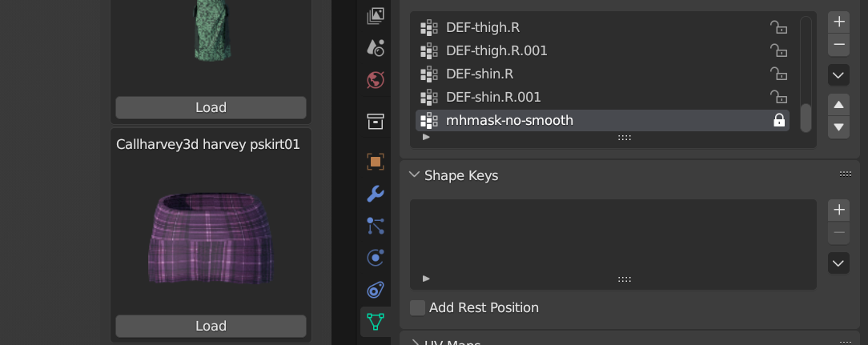Enable the Add Rest Position checkbox
868x345 pixels.
click(418, 307)
